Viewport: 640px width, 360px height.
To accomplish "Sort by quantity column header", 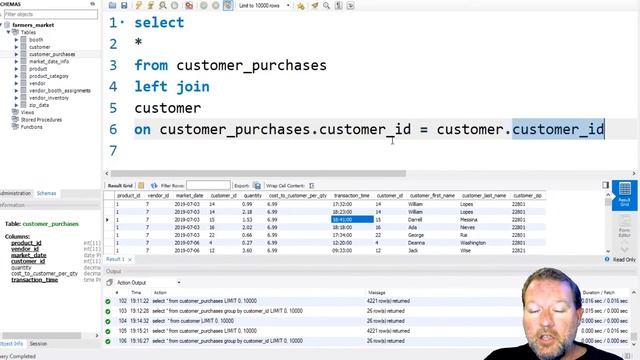I will tap(252, 196).
